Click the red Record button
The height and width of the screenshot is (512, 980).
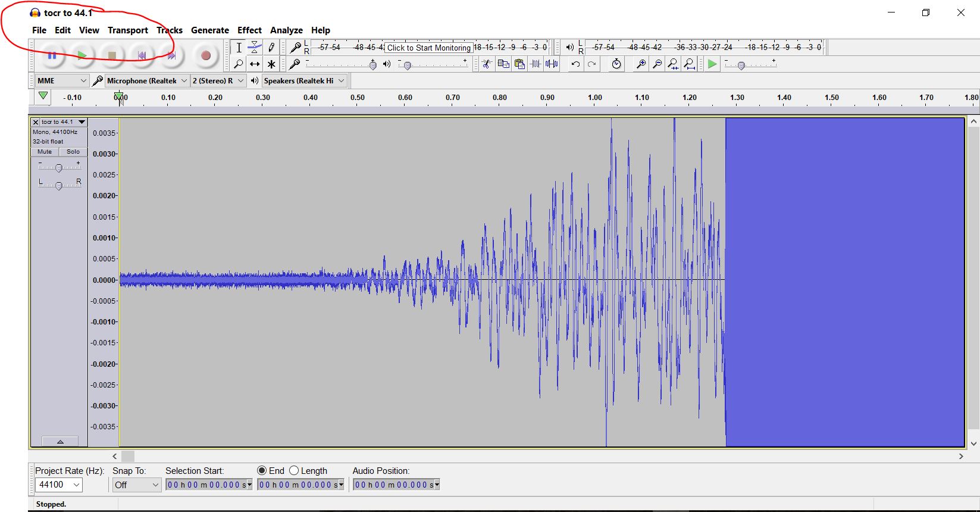click(x=206, y=55)
